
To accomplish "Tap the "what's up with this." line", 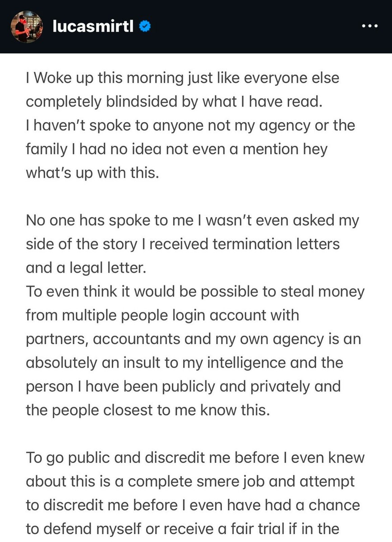I will point(92,173).
